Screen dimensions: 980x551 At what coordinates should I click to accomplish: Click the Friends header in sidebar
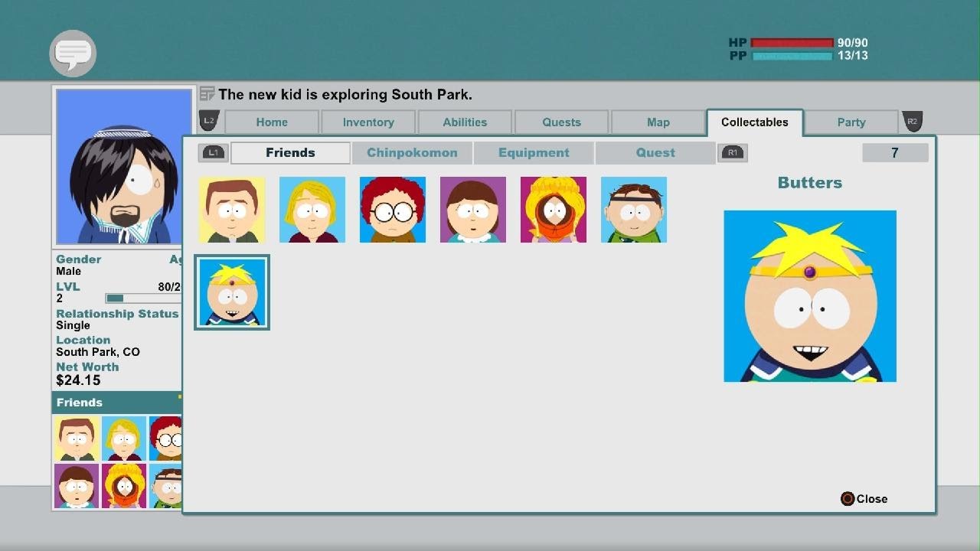[117, 403]
